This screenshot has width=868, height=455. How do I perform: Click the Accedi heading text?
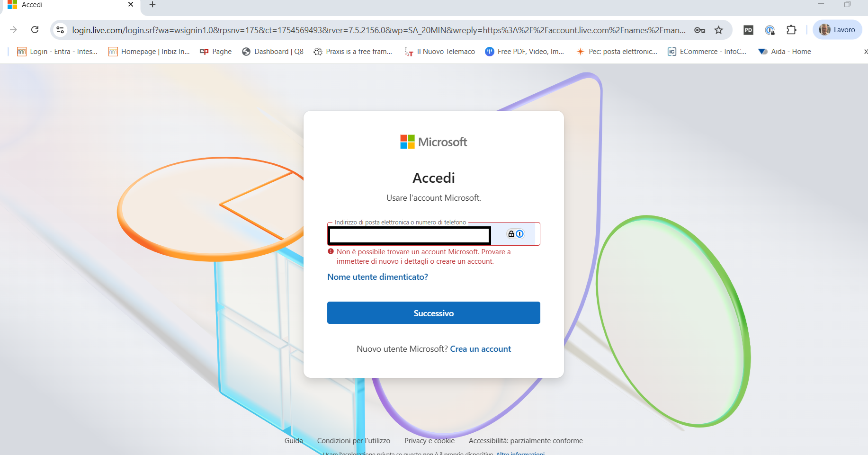(433, 178)
